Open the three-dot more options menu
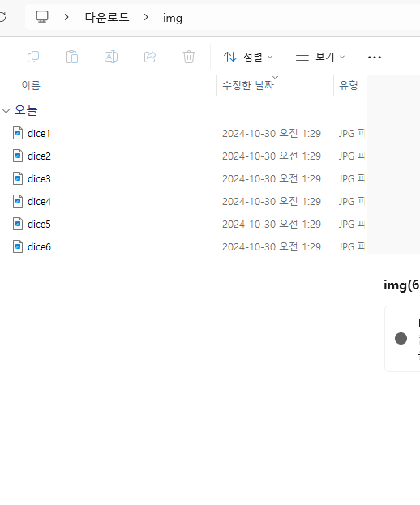The height and width of the screenshot is (505, 420). 375,58
